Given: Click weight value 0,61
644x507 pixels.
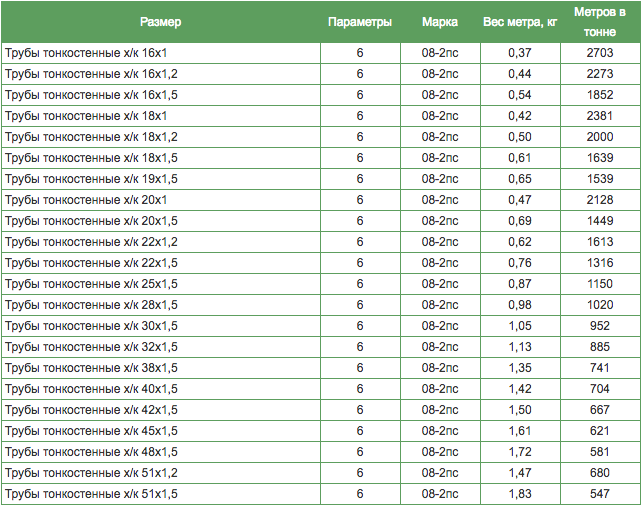Looking at the screenshot, I should coord(520,158).
